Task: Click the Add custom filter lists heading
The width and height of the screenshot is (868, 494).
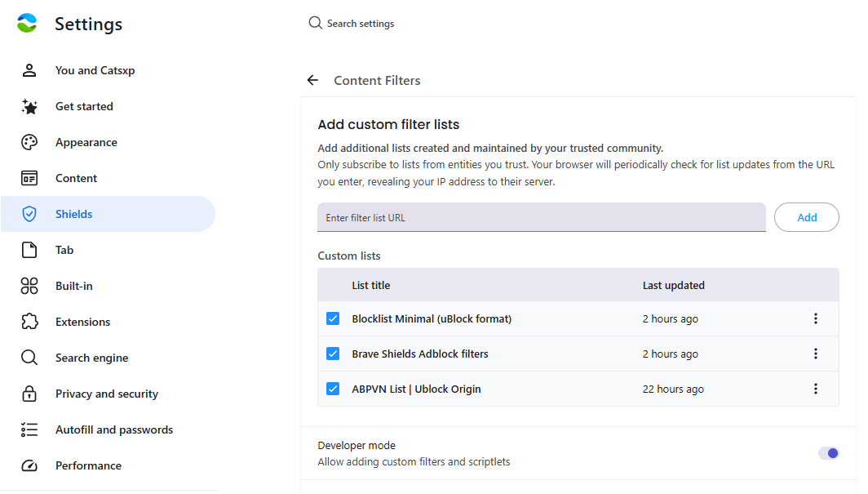Action: coord(388,124)
